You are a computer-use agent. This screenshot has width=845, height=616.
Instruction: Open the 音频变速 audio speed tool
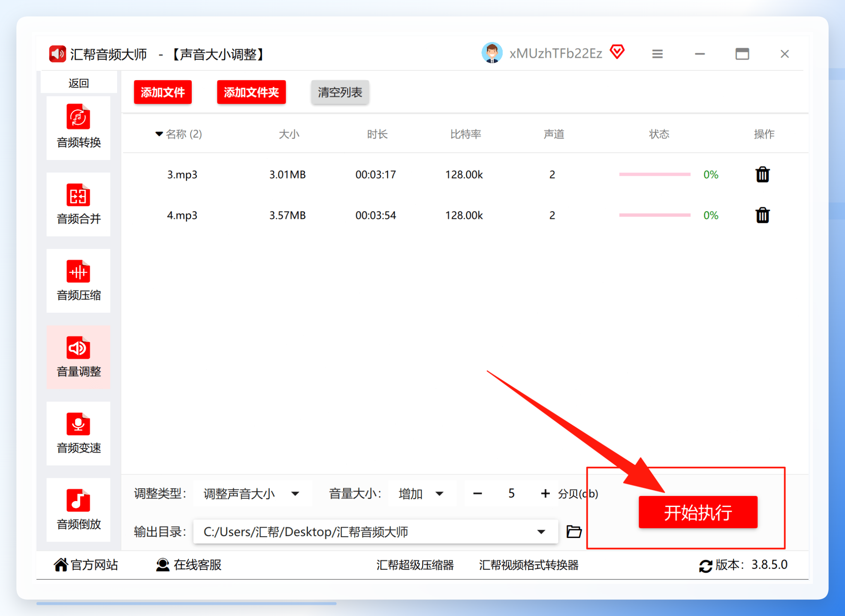(x=78, y=433)
